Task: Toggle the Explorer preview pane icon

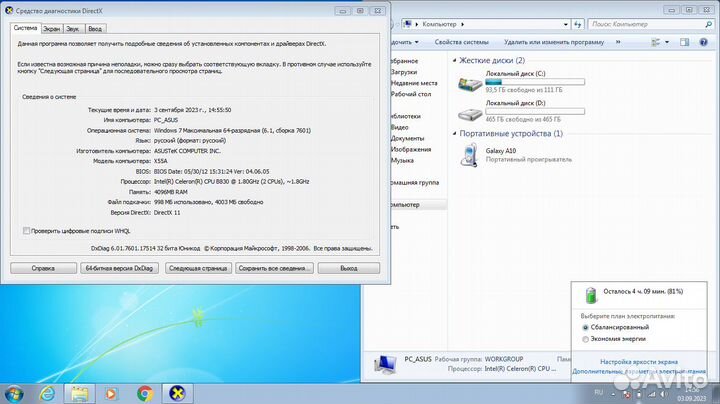Action: point(684,42)
